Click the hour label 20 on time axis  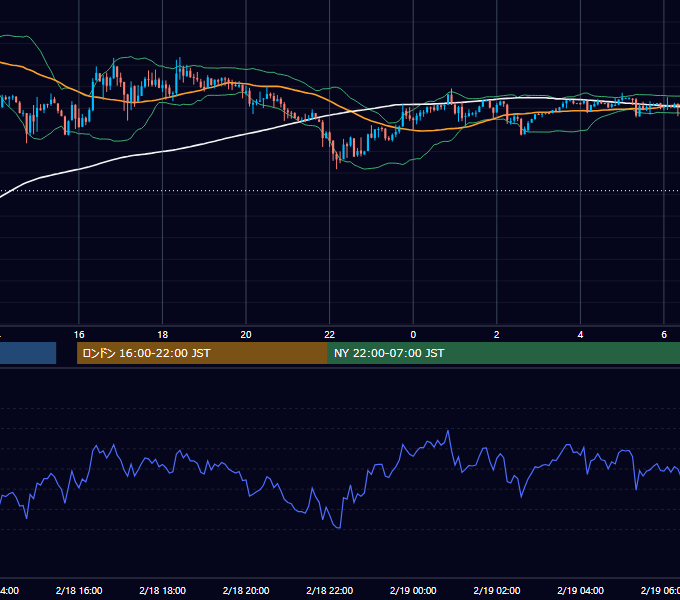246,335
